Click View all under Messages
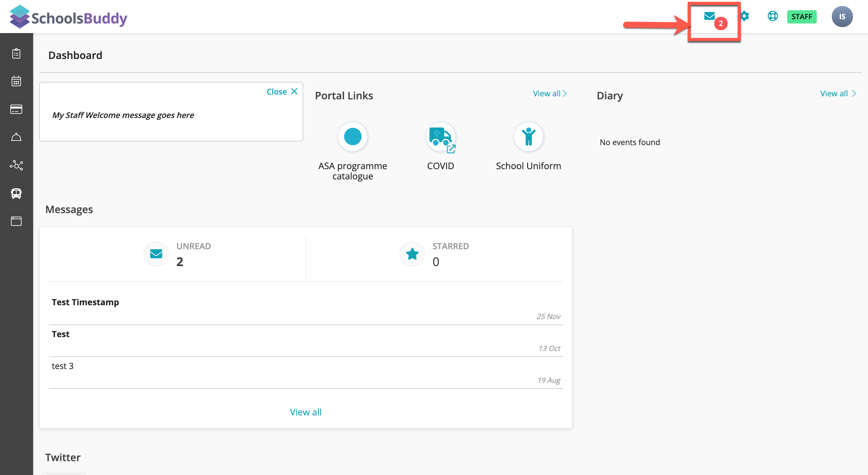The height and width of the screenshot is (475, 868). click(x=305, y=412)
